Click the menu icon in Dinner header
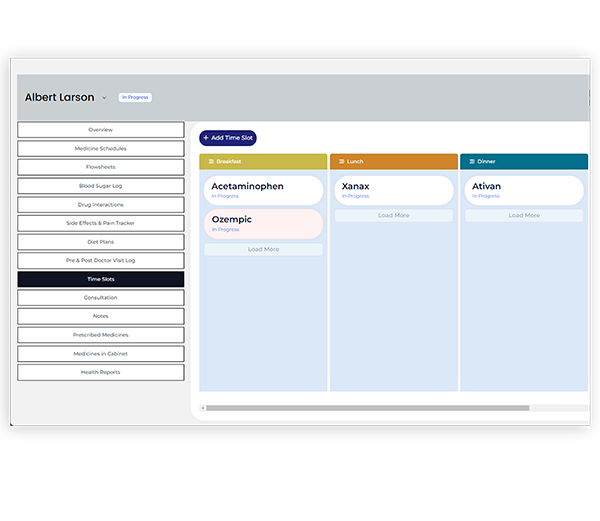This screenshot has width=600, height=521. tap(471, 161)
